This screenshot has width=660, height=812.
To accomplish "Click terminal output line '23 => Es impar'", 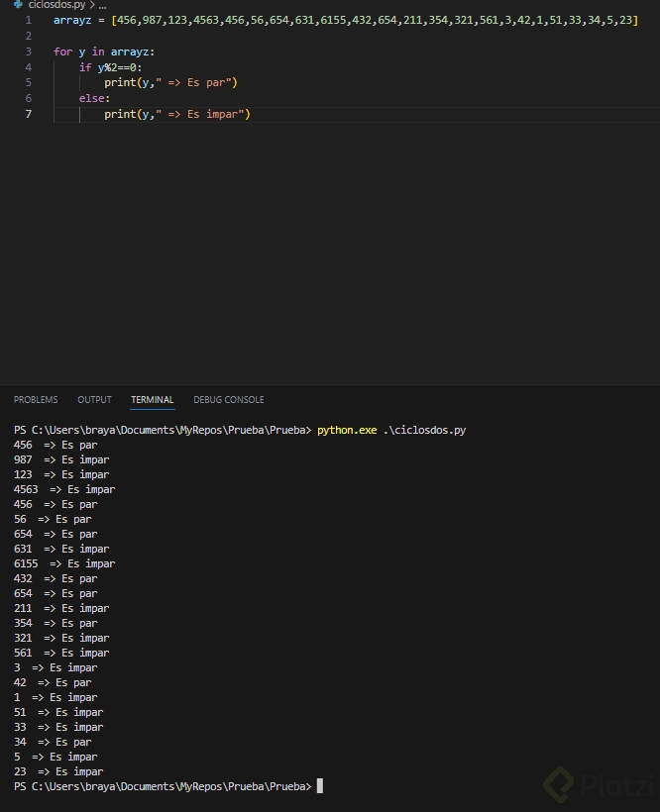I will point(58,771).
